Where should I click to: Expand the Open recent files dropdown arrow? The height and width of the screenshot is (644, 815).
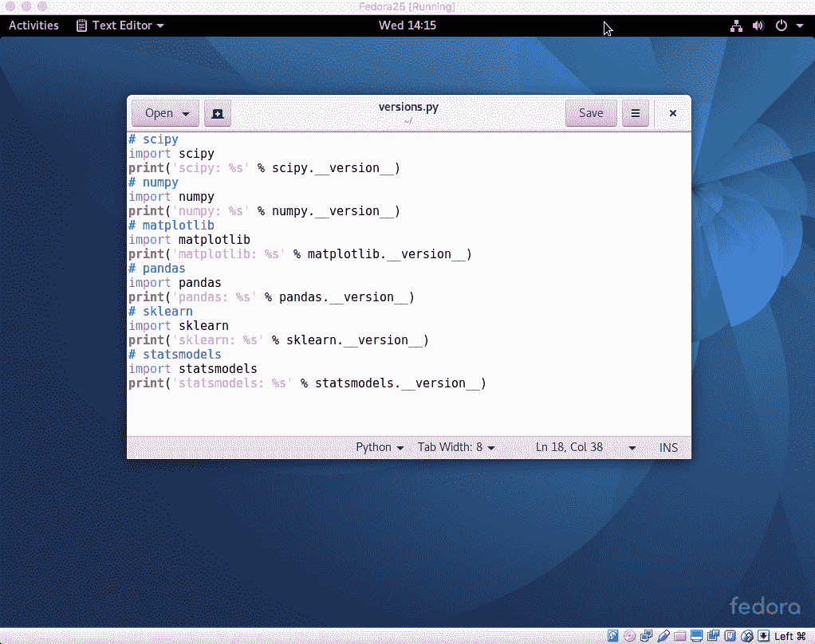186,113
